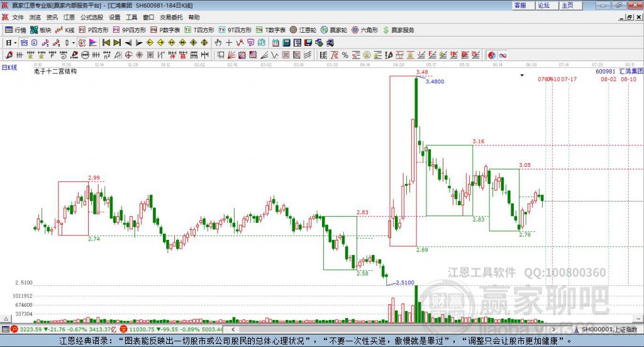Click the horizontal scrollbar track

click(x=392, y=329)
